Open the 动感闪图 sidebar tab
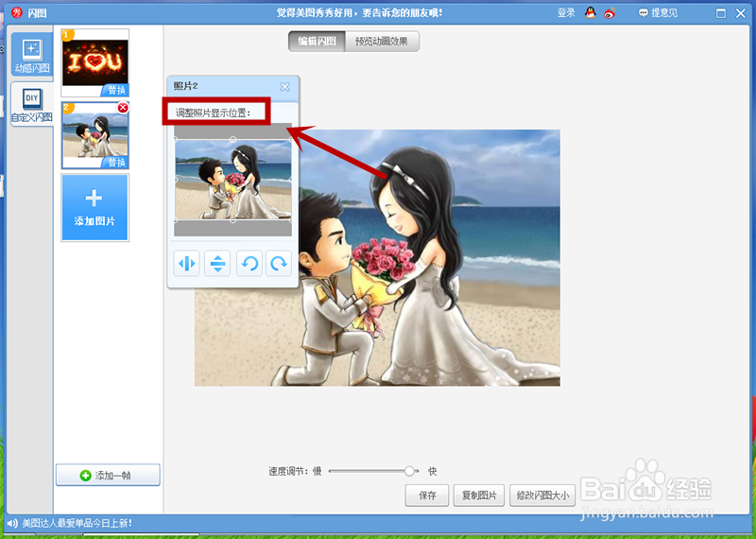Viewport: 756px width, 539px height. coord(32,54)
